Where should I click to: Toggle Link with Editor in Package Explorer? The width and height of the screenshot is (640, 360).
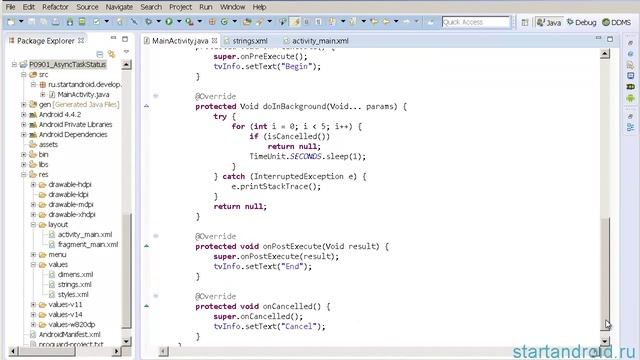pyautogui.click(x=111, y=54)
